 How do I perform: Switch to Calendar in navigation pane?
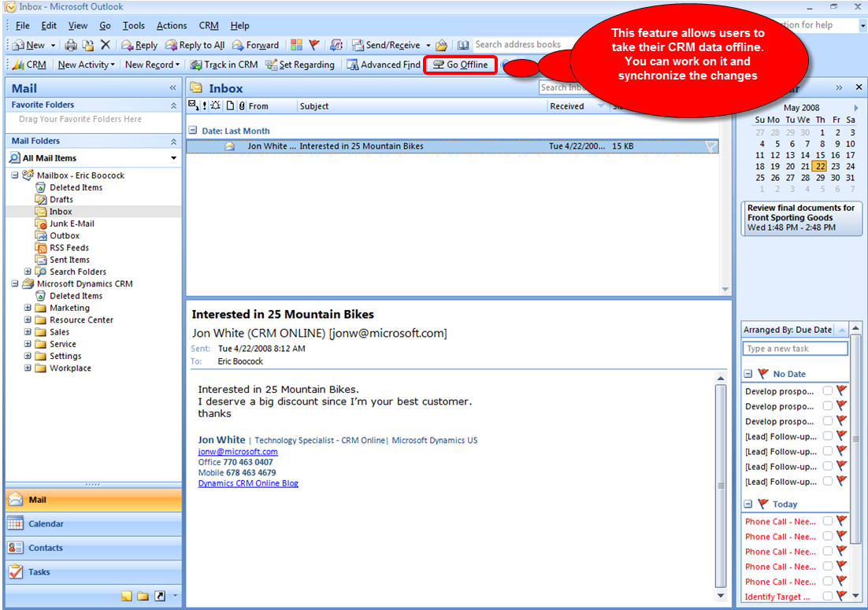94,523
